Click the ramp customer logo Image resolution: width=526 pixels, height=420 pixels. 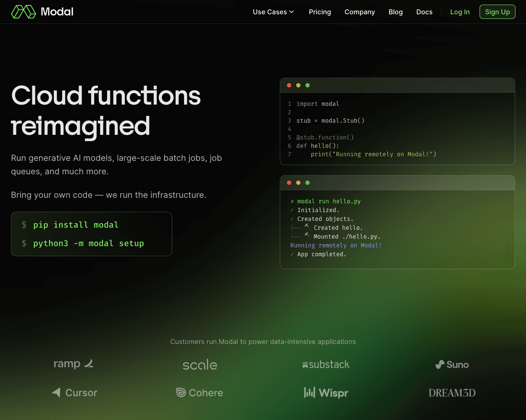click(x=74, y=364)
